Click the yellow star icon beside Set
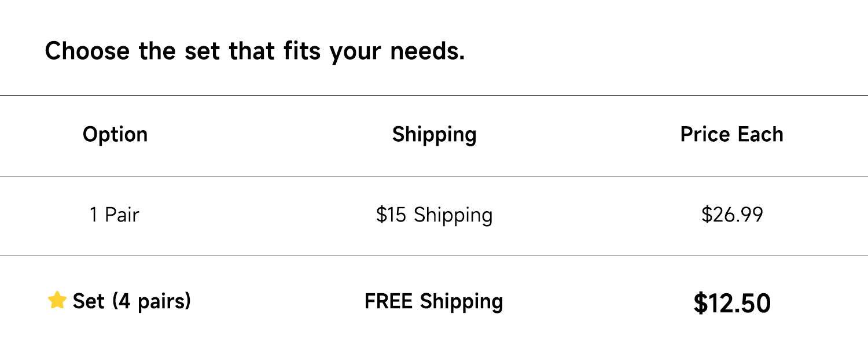This screenshot has height=347, width=868. pos(57,301)
